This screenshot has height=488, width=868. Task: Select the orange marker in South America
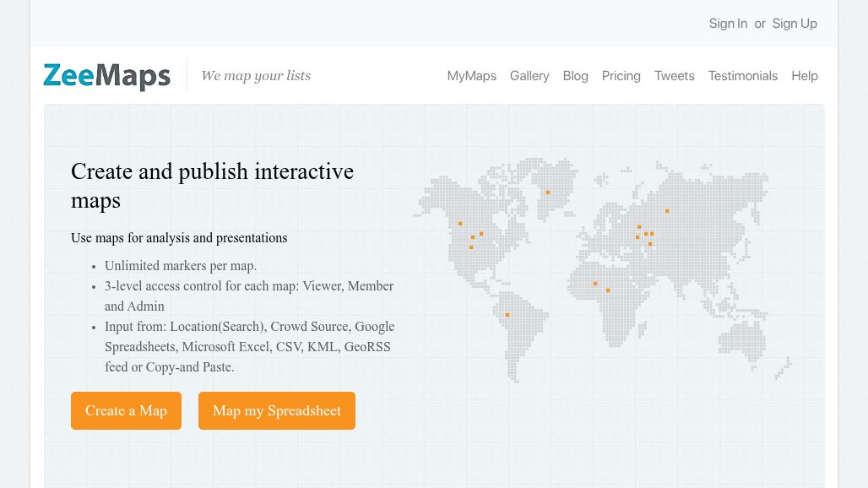point(507,315)
